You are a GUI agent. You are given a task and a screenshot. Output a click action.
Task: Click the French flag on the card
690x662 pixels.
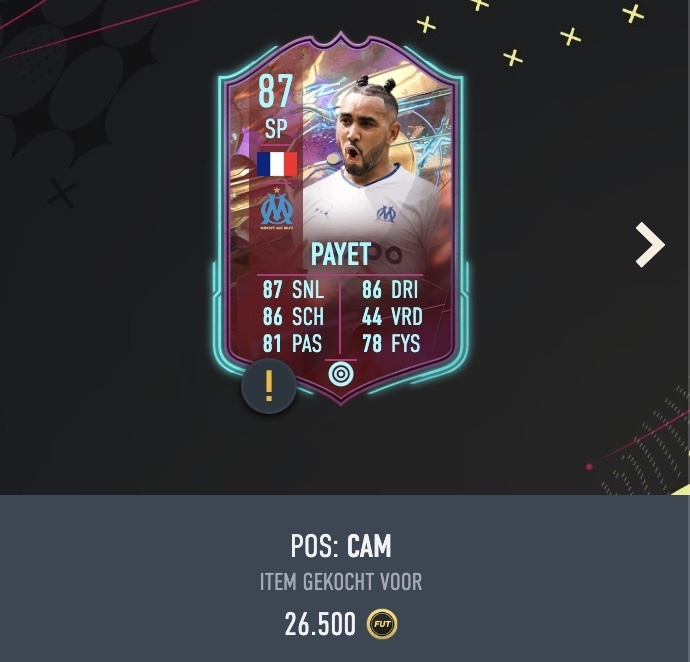pyautogui.click(x=277, y=163)
